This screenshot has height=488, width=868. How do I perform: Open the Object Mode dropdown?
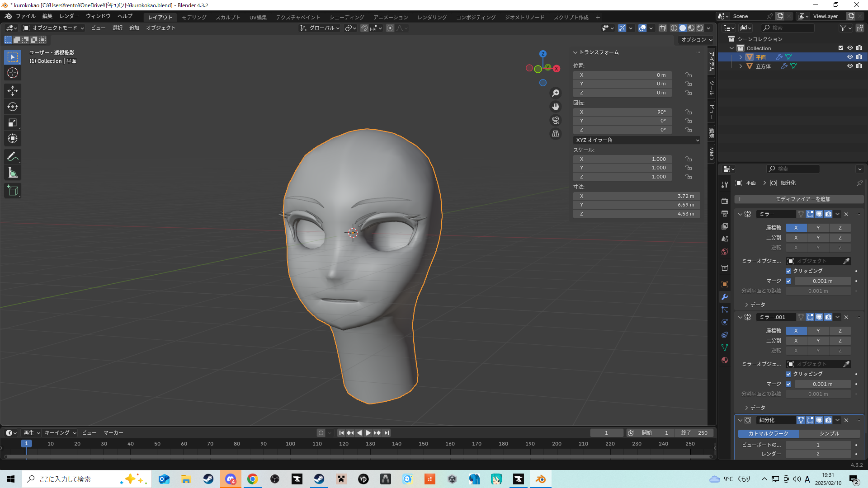(54, 28)
